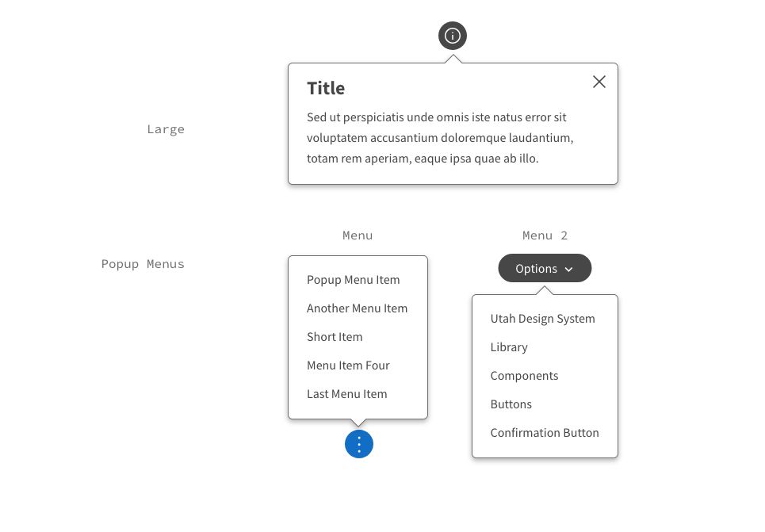Screen dimensions: 765x532
Task: Choose Utah Design System from Menu 2
Action: click(x=542, y=319)
